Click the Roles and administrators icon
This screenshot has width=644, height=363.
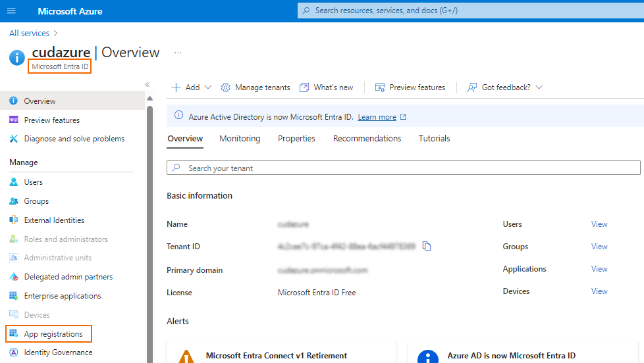click(14, 239)
